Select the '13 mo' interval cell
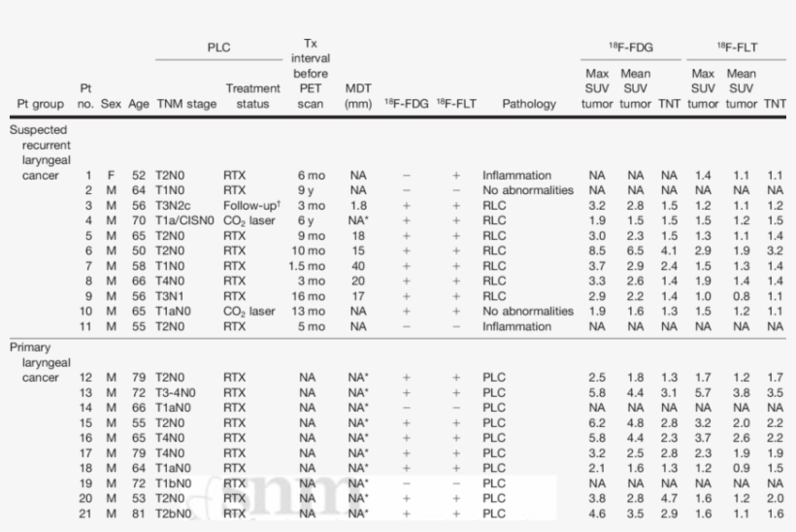The image size is (796, 532). (x=308, y=312)
